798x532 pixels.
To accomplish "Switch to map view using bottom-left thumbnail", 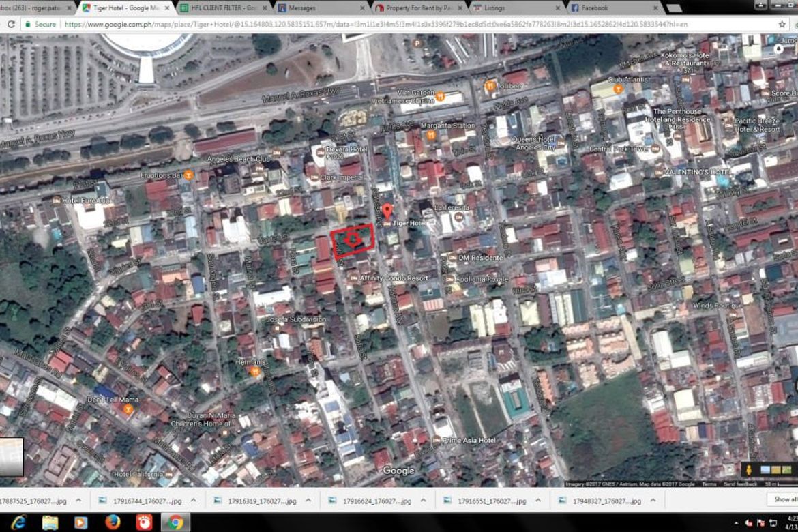I will (x=11, y=457).
